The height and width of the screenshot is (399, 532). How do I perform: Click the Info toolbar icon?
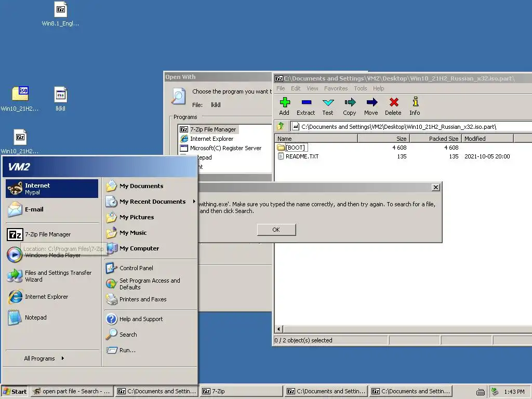(x=415, y=106)
